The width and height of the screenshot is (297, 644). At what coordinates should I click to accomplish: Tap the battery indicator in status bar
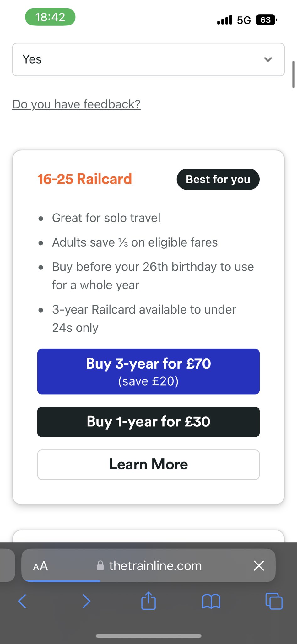[266, 20]
